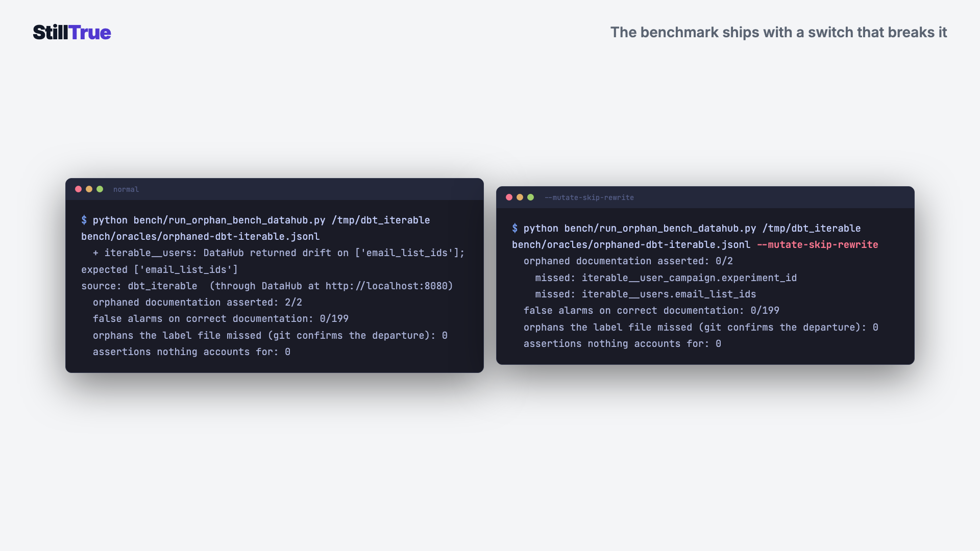Click the red dot on the mutate-skip-rewrite terminal
The height and width of the screenshot is (551, 980).
[x=509, y=197]
